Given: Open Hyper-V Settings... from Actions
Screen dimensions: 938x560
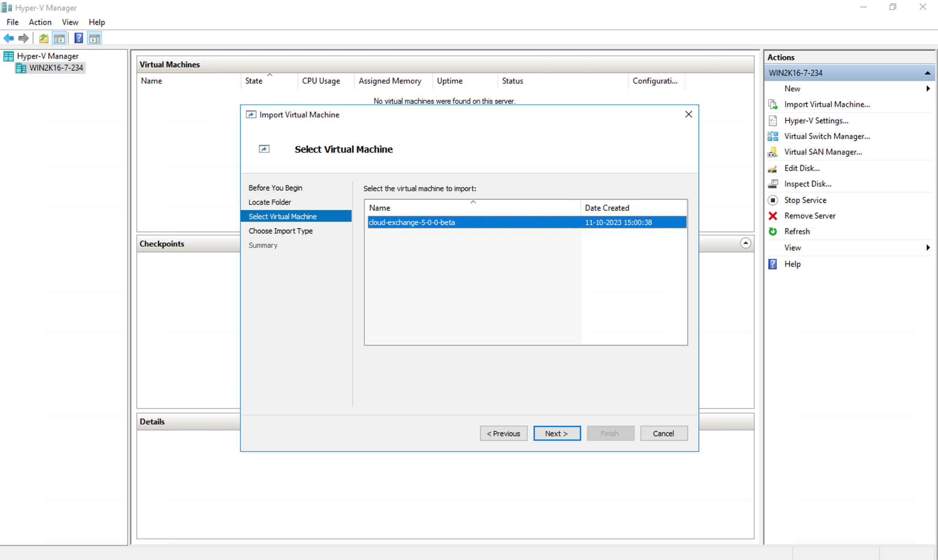Looking at the screenshot, I should 816,120.
